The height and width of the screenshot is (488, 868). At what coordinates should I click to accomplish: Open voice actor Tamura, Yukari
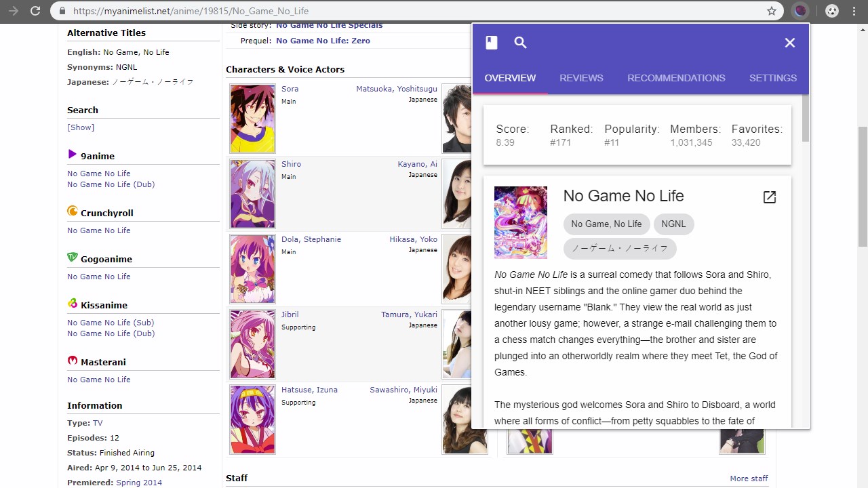409,314
